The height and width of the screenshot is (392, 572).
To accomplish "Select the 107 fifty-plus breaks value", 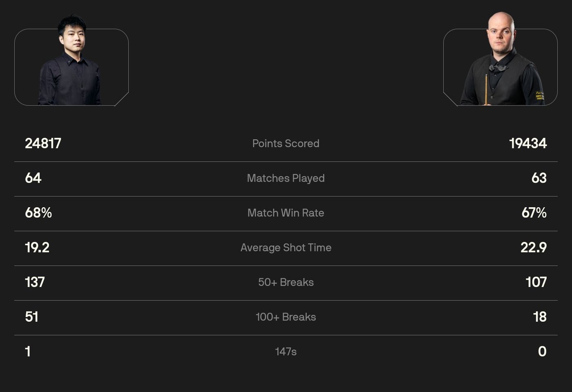I will tap(536, 282).
